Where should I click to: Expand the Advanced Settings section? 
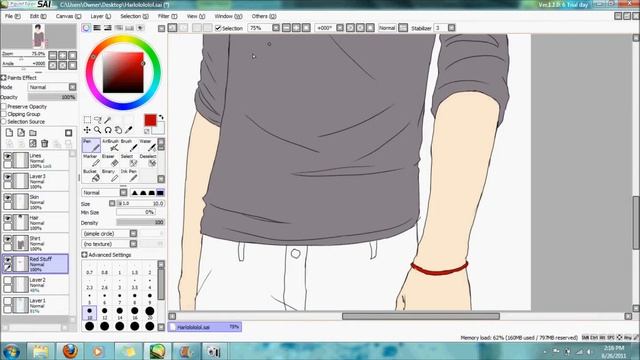pyautogui.click(x=84, y=255)
